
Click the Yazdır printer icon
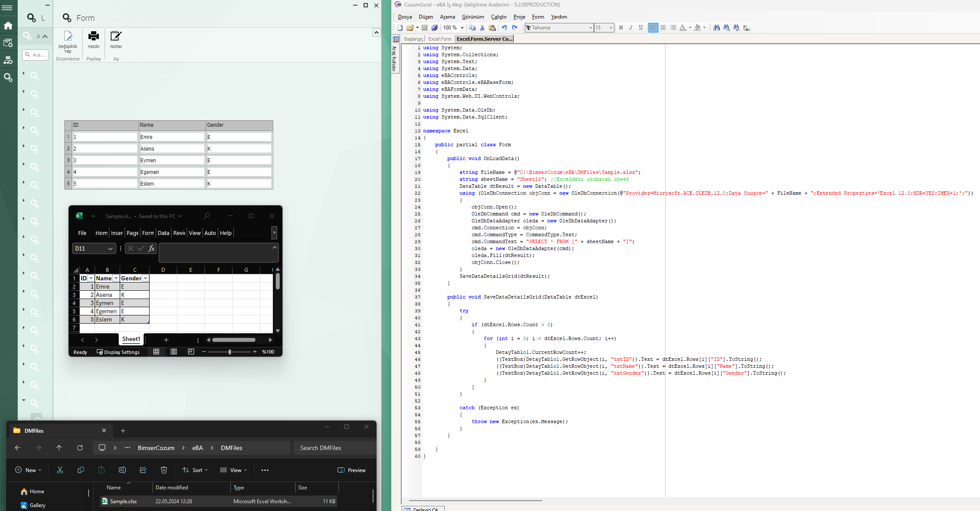click(x=93, y=36)
